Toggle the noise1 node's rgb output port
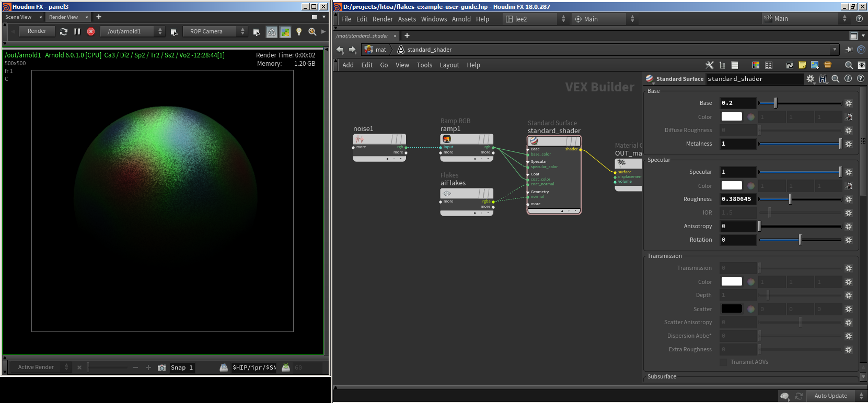This screenshot has width=868, height=403. click(x=406, y=148)
